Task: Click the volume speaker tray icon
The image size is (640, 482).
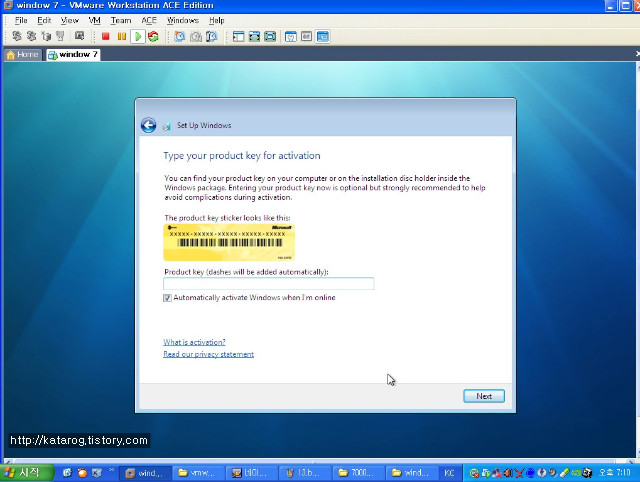Action: [508, 473]
